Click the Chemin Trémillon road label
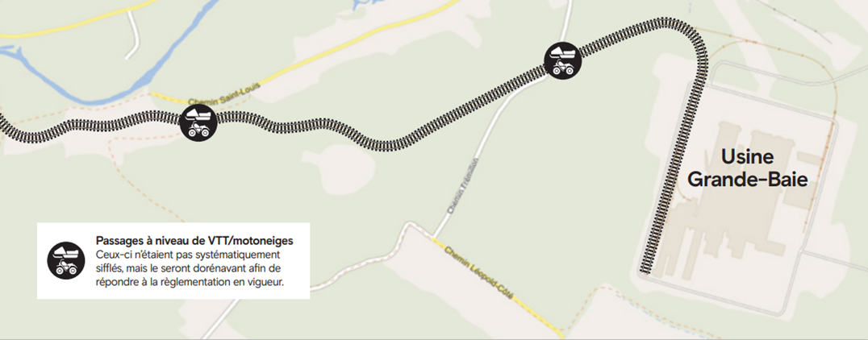The height and width of the screenshot is (340, 868). pyautogui.click(x=461, y=186)
